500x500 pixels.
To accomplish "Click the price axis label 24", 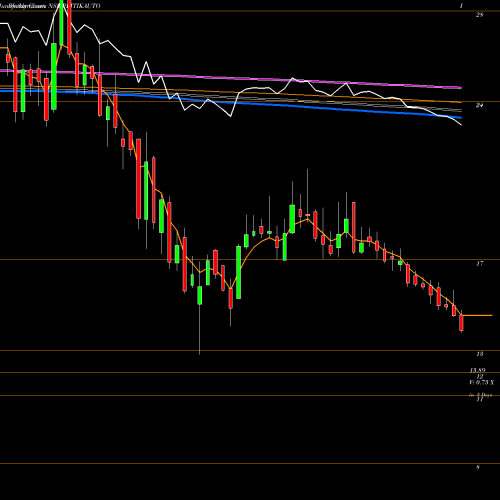I will pyautogui.click(x=479, y=105).
